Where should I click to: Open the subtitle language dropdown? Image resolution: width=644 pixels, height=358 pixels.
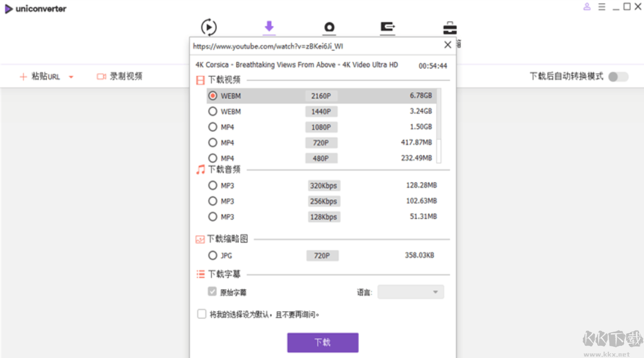click(x=411, y=292)
